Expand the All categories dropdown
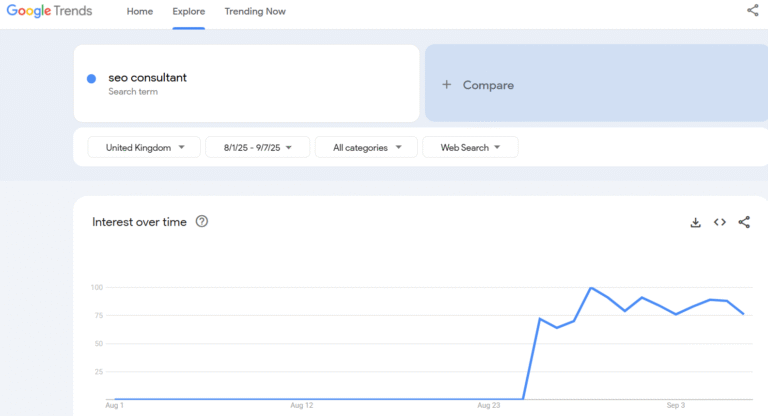Screen dimensions: 768x416 tap(366, 147)
